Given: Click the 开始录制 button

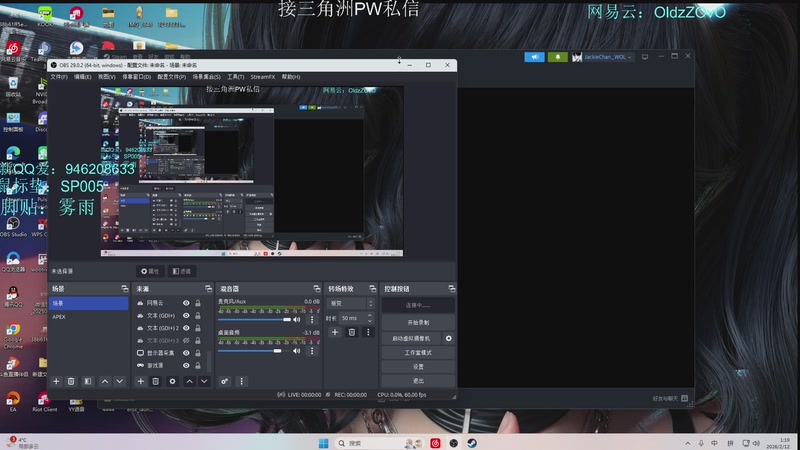Looking at the screenshot, I should (418, 322).
